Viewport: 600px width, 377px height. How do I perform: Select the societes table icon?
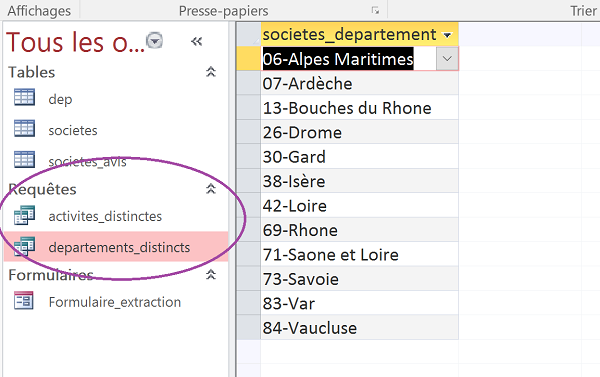pos(24,128)
